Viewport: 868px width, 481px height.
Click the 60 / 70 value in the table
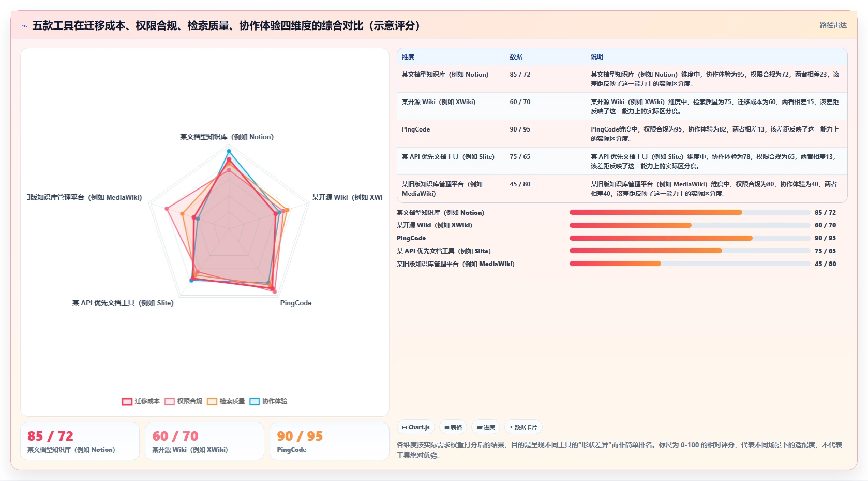(520, 102)
